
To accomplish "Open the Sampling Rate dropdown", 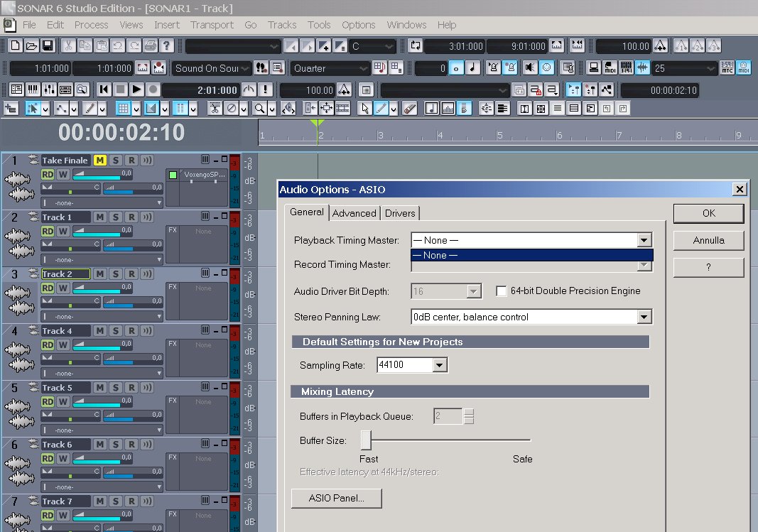I will click(440, 365).
